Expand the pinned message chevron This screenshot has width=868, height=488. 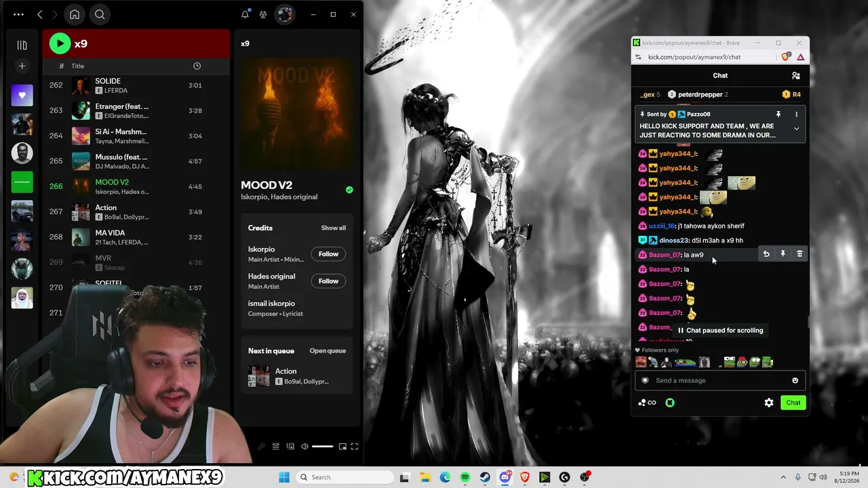click(796, 129)
